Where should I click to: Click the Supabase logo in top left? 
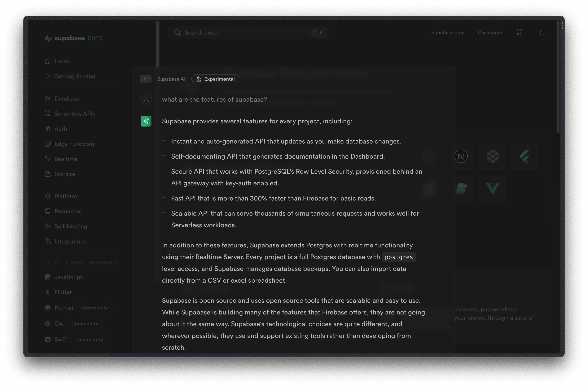point(48,38)
